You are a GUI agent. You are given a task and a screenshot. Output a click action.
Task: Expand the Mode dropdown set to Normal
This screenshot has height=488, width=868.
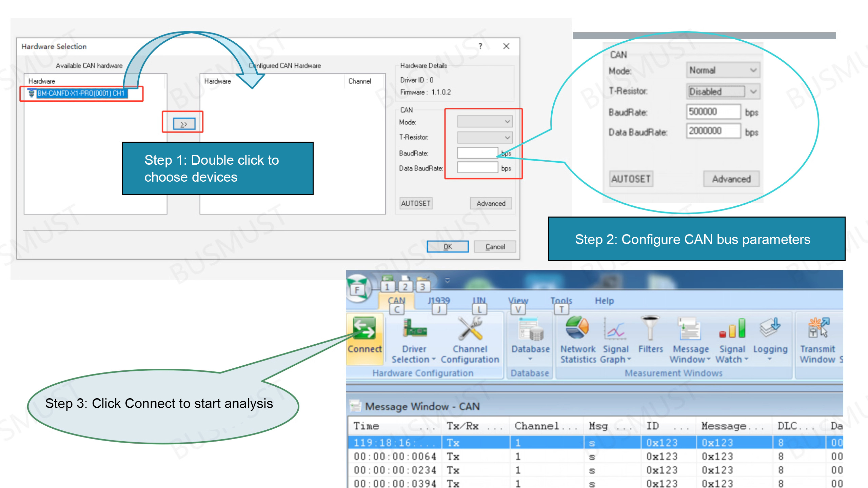pyautogui.click(x=723, y=70)
